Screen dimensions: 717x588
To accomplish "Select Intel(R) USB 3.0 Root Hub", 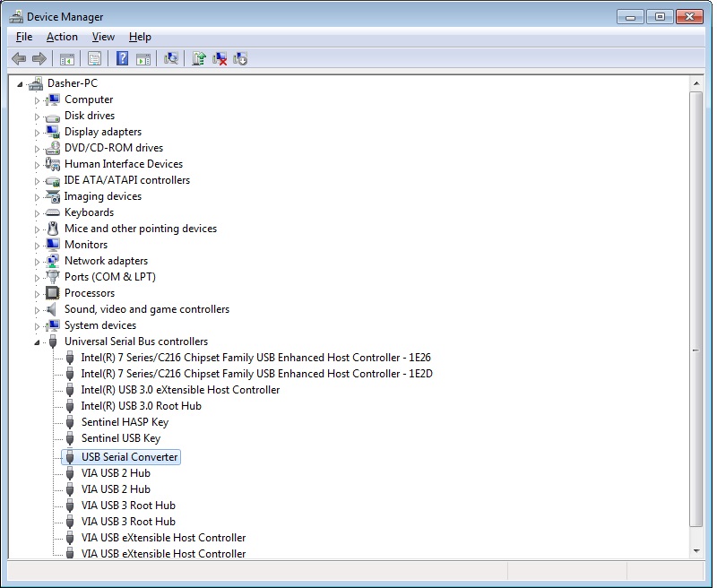I will tap(141, 405).
